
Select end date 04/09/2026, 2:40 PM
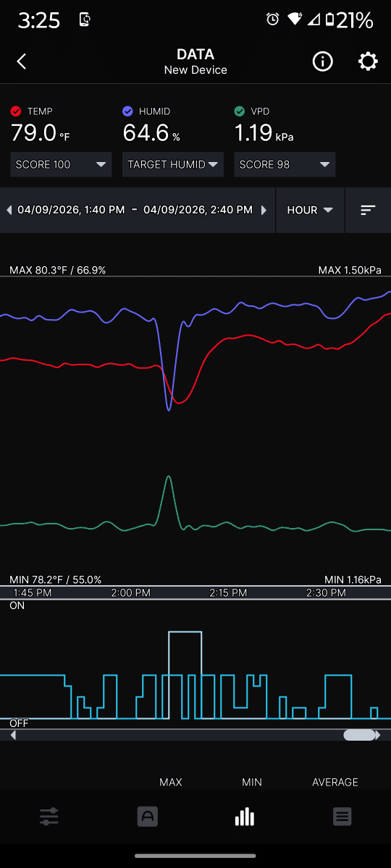[x=198, y=210]
